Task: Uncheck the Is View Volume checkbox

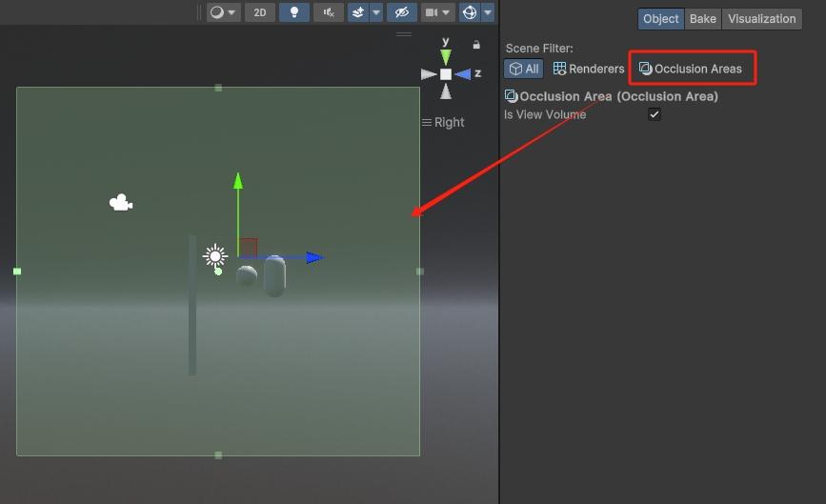Action: coord(655,114)
